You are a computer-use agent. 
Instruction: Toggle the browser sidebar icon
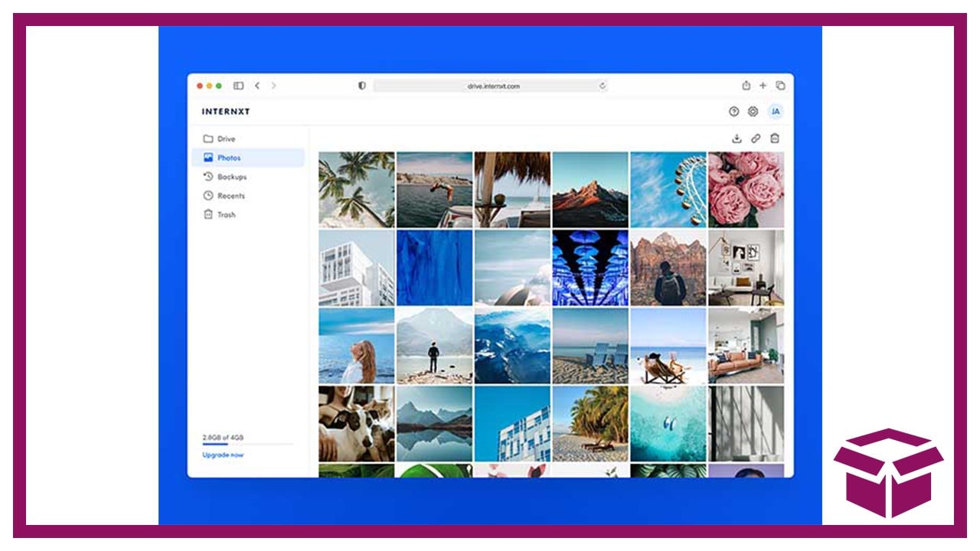(238, 86)
